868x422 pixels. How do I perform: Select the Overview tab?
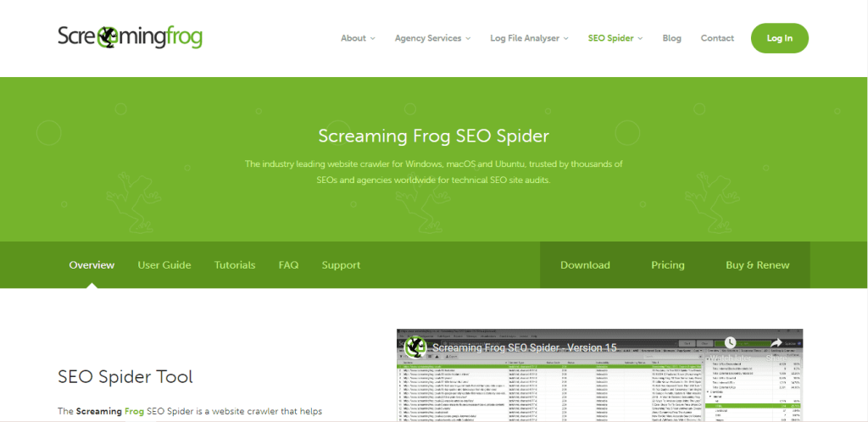pyautogui.click(x=92, y=265)
